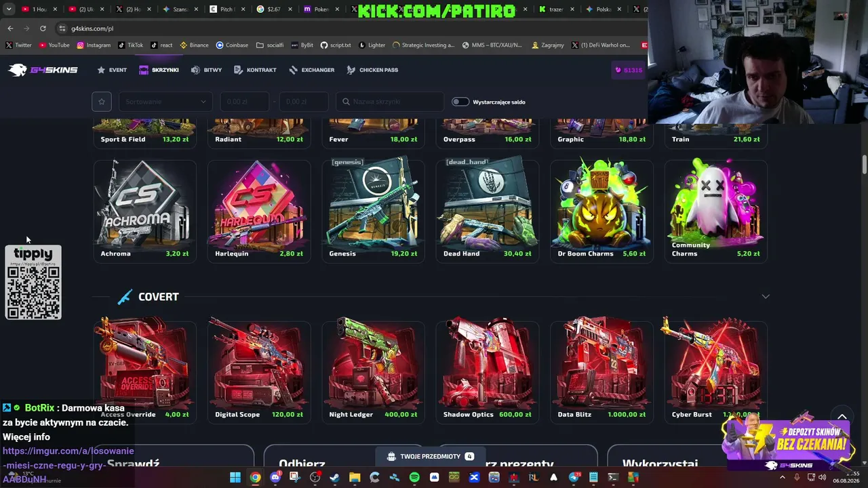Click the Nazwa skrzynki search field
Screen dimensions: 868x488
pyautogui.click(x=390, y=102)
